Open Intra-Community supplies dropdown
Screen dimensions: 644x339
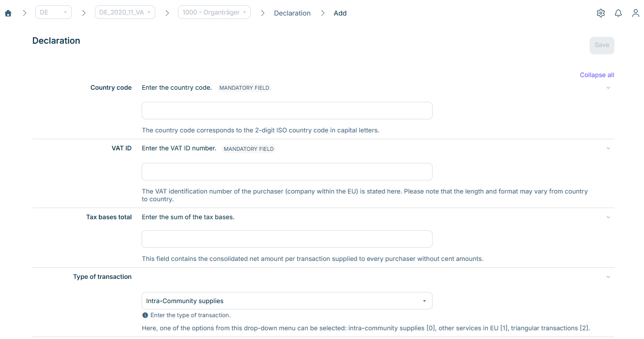pyautogui.click(x=287, y=301)
